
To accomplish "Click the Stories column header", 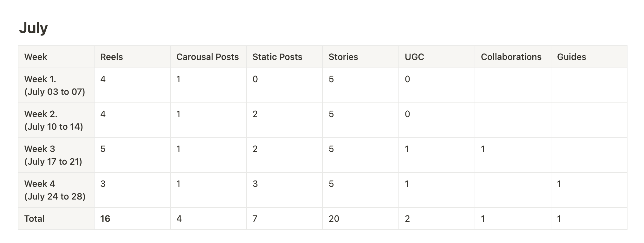I will tap(361, 57).
